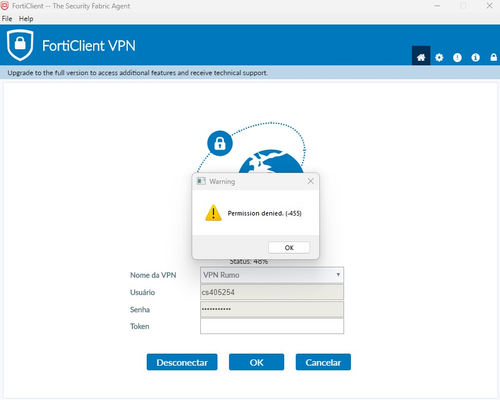The image size is (500, 400).
Task: Click the FortiClient title bar app icon
Action: 5,6
